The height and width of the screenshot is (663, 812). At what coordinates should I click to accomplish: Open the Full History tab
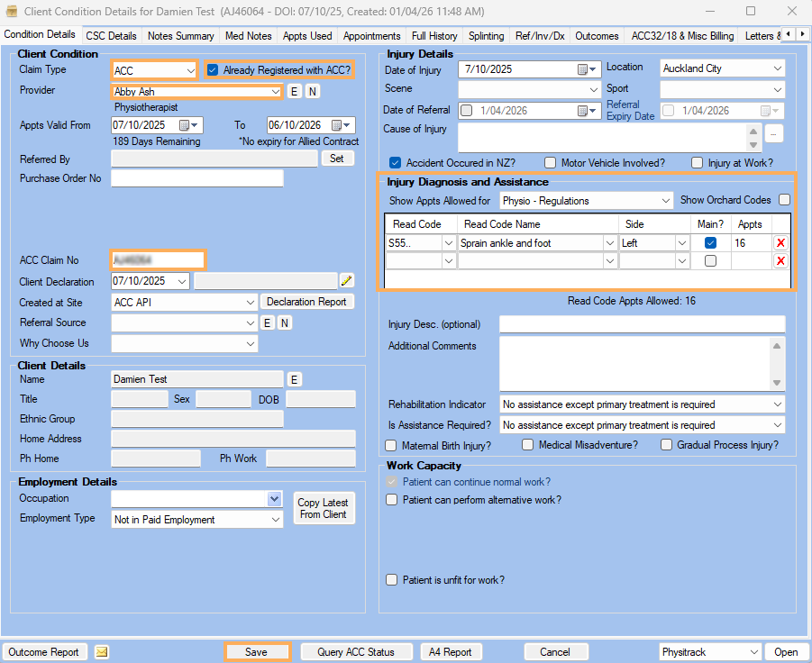coord(434,36)
